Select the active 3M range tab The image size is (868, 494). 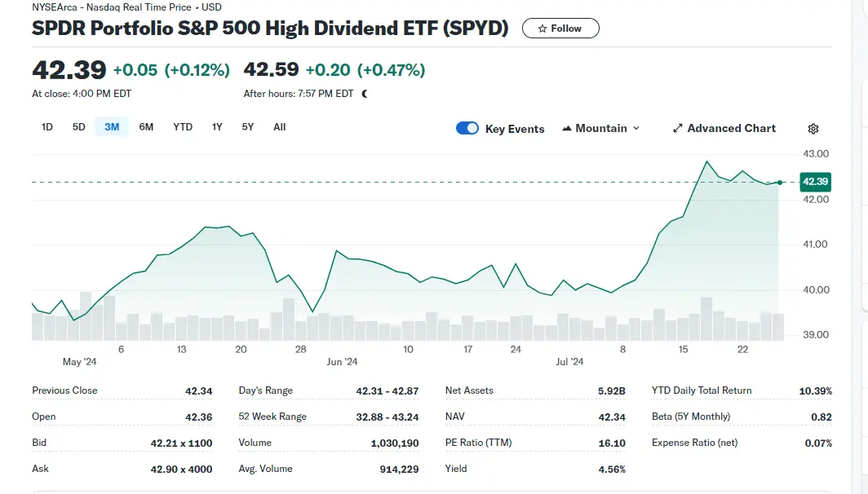[112, 127]
